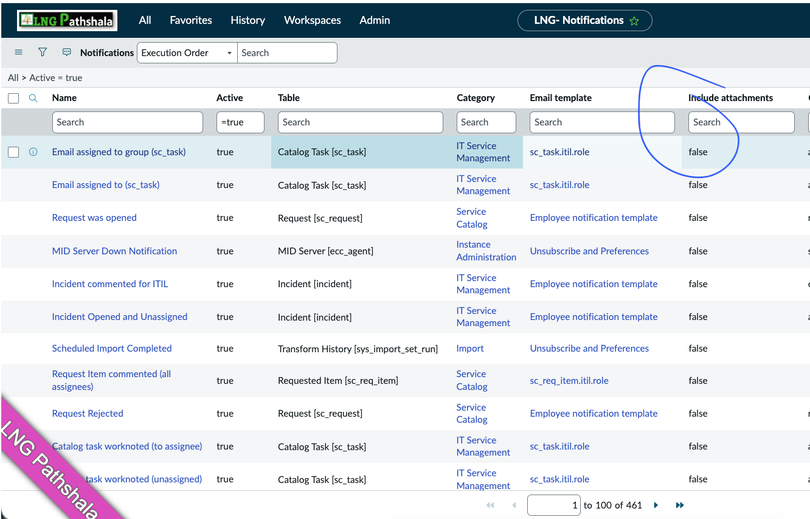Toggle column search with magnifier icon

click(x=33, y=98)
